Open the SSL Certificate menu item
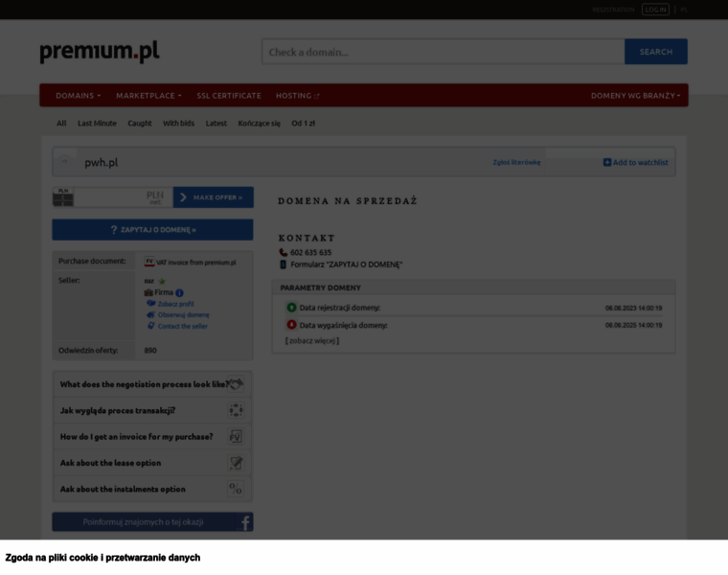Image resolution: width=728 pixels, height=575 pixels. (229, 96)
